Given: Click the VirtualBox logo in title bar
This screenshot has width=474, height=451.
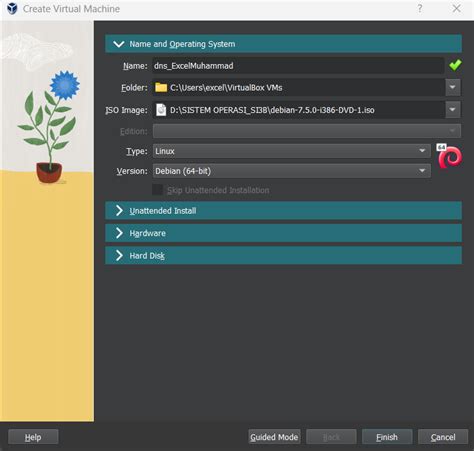Looking at the screenshot, I should coord(12,9).
